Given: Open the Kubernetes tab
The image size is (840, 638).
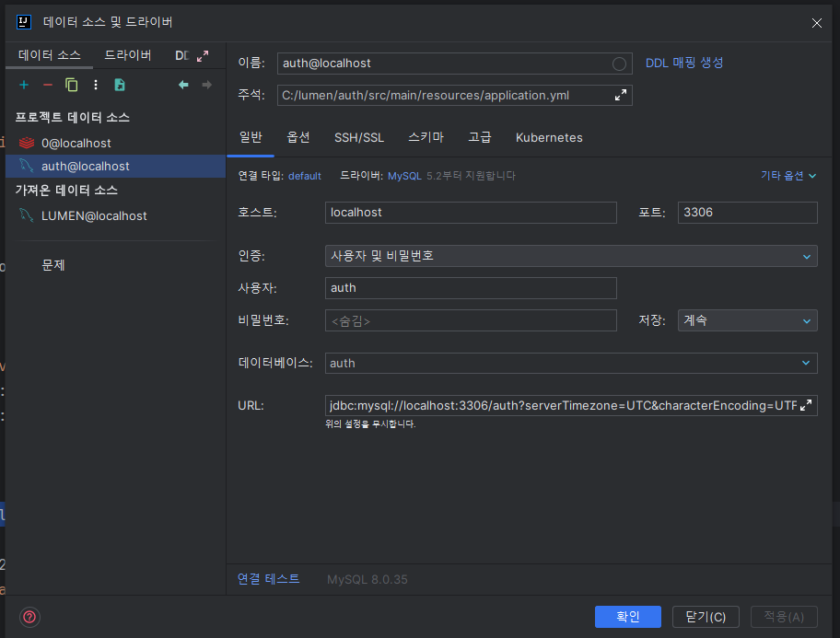Looking at the screenshot, I should (549, 138).
